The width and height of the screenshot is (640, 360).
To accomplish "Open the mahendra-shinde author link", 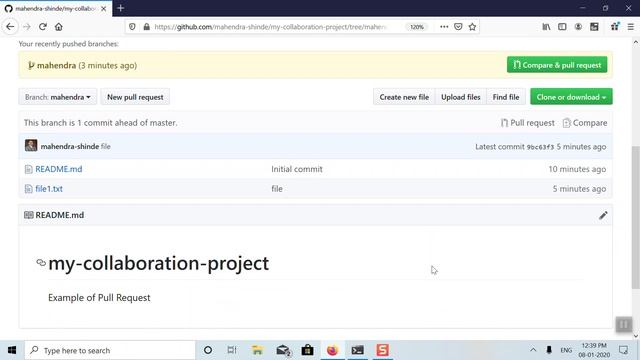I will pyautogui.click(x=70, y=146).
